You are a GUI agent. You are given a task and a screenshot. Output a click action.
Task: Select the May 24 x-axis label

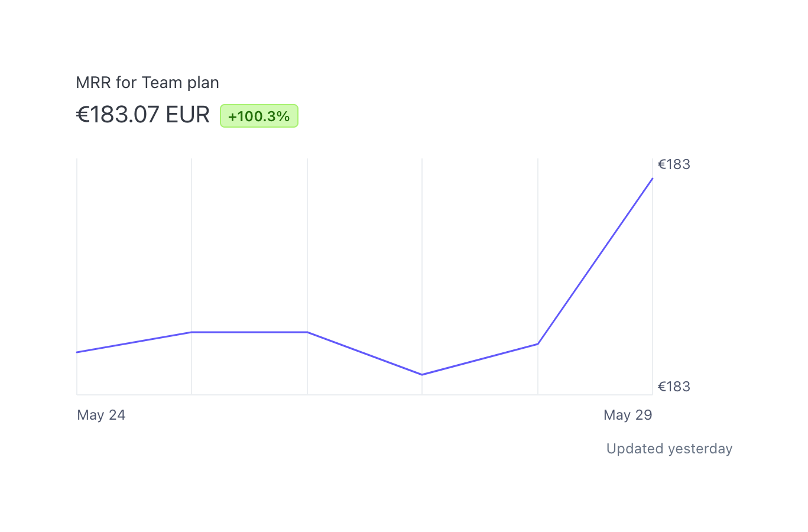(101, 415)
